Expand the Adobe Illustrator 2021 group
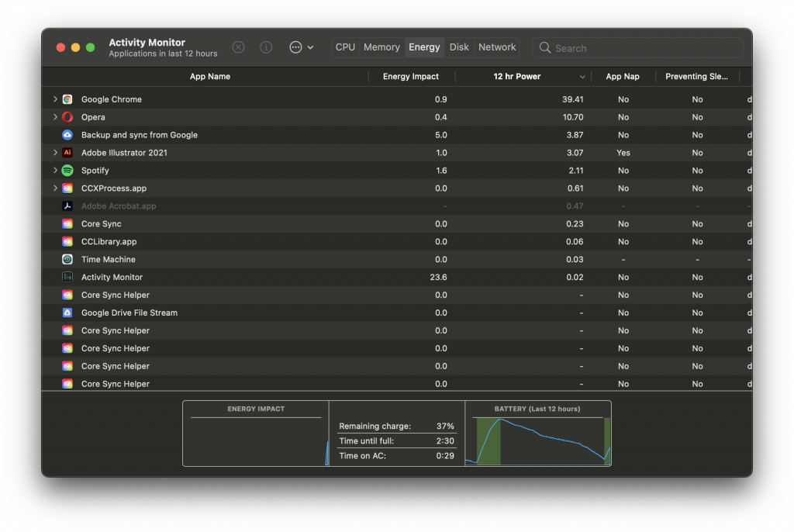 tap(55, 153)
